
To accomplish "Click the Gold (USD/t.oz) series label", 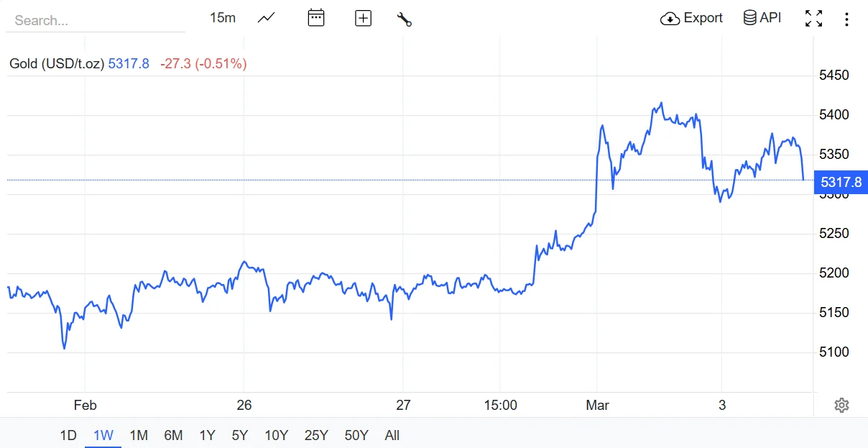I will (57, 64).
